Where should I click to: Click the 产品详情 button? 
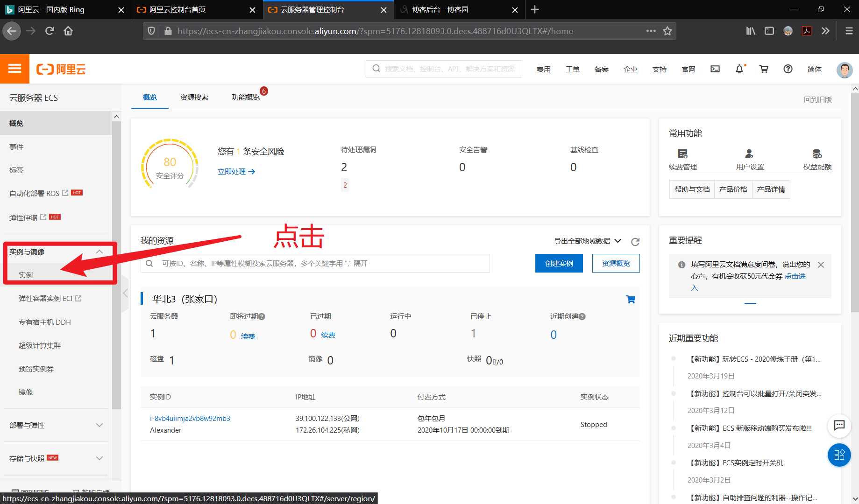coord(771,189)
